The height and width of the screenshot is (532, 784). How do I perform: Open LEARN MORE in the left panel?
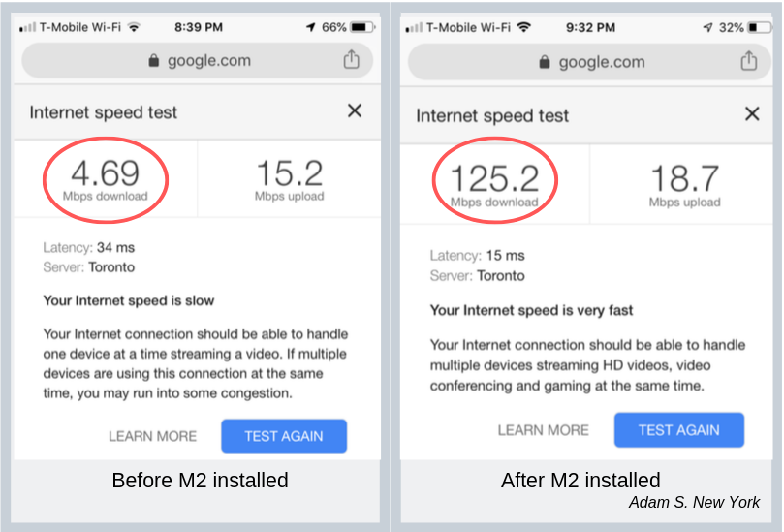[152, 436]
